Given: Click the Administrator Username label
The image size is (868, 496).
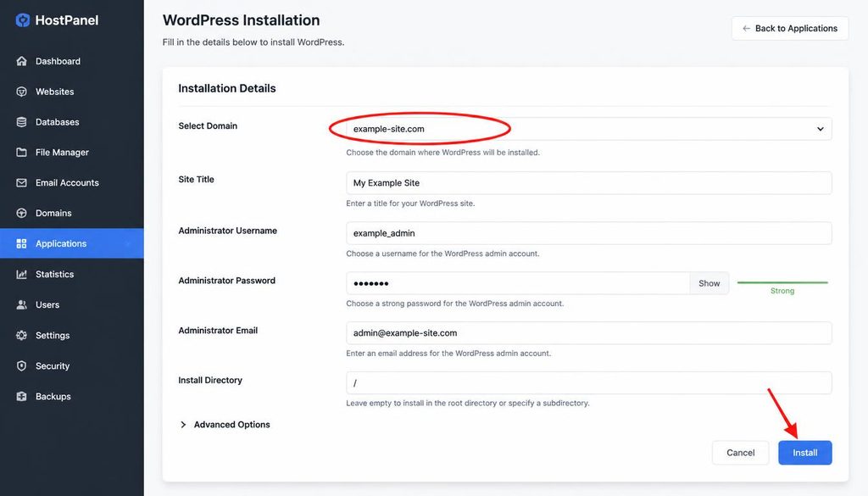Looking at the screenshot, I should click(227, 231).
